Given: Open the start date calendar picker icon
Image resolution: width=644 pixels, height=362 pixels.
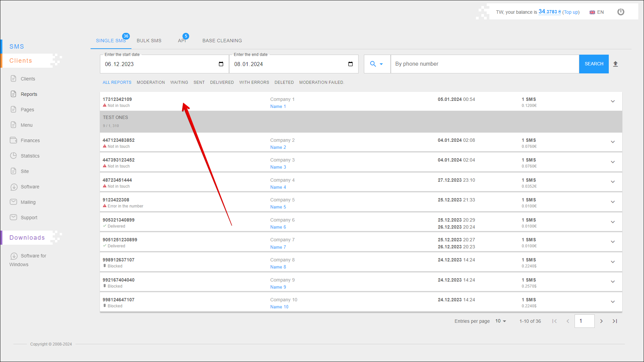Looking at the screenshot, I should 221,64.
